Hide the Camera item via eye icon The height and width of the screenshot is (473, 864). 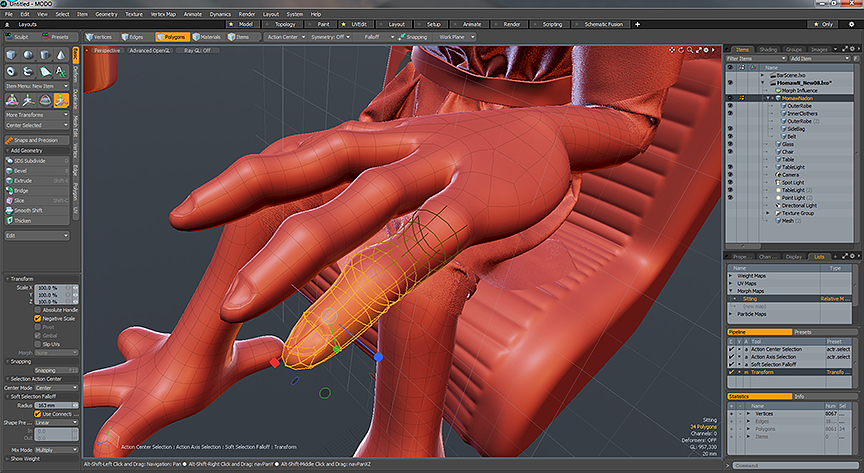731,175
